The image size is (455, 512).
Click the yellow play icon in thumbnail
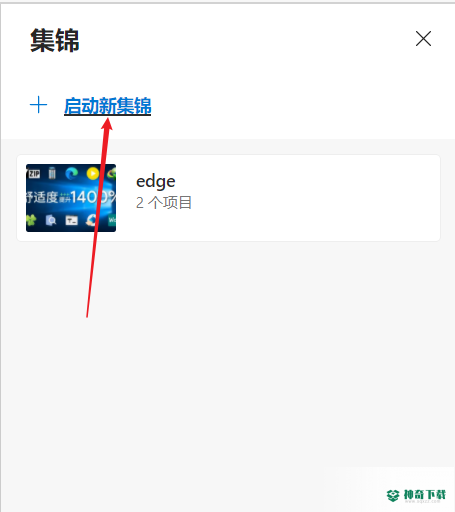(x=93, y=173)
